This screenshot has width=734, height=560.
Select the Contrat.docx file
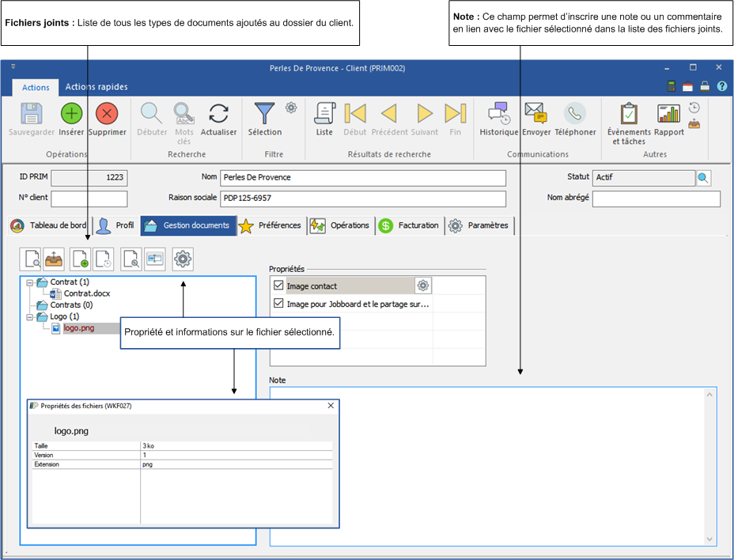pyautogui.click(x=86, y=293)
